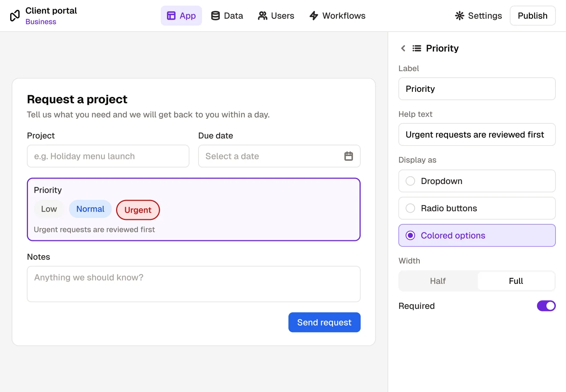Open the Due date picker field

[x=279, y=156]
